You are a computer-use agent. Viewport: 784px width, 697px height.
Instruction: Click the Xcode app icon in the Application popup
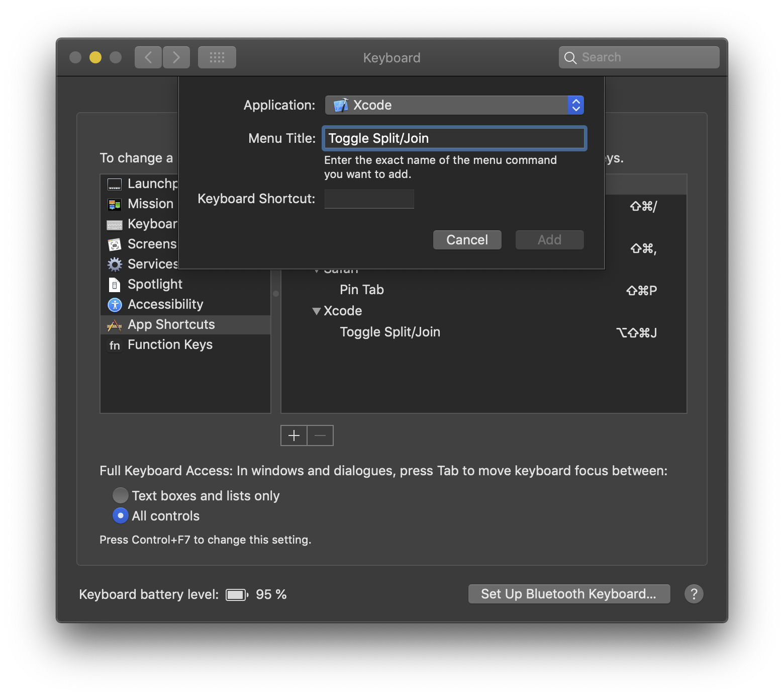(x=341, y=105)
